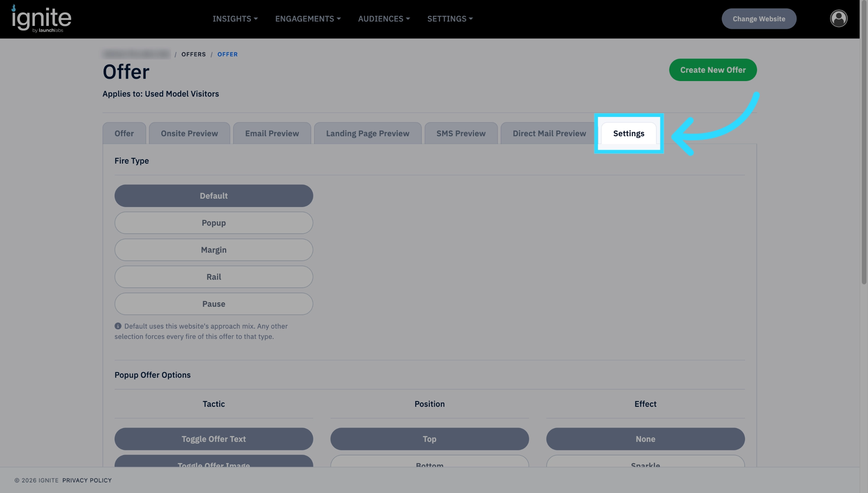Image resolution: width=868 pixels, height=493 pixels.
Task: Click the blurred website name breadcrumb
Action: coord(136,54)
